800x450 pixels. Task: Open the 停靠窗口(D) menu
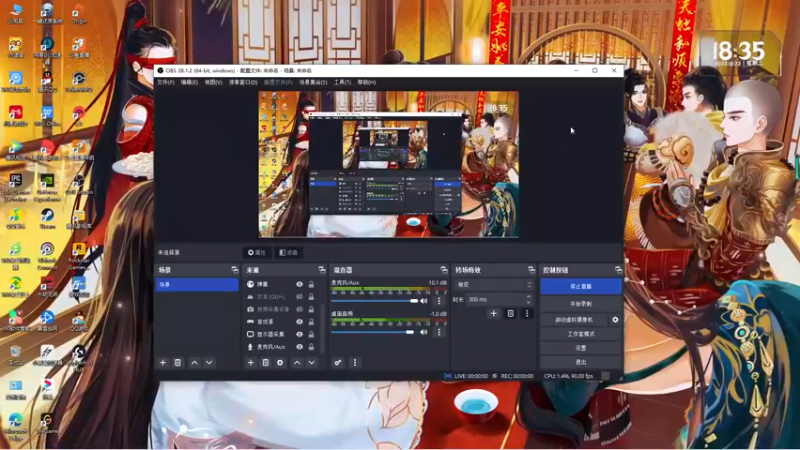[x=243, y=82]
